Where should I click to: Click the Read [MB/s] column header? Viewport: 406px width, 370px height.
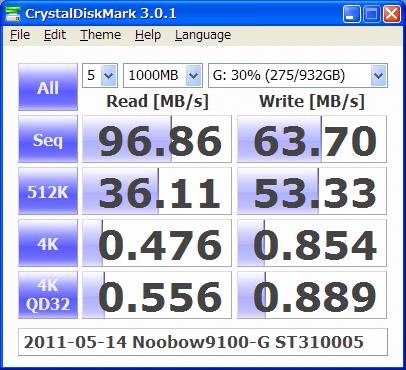click(157, 101)
